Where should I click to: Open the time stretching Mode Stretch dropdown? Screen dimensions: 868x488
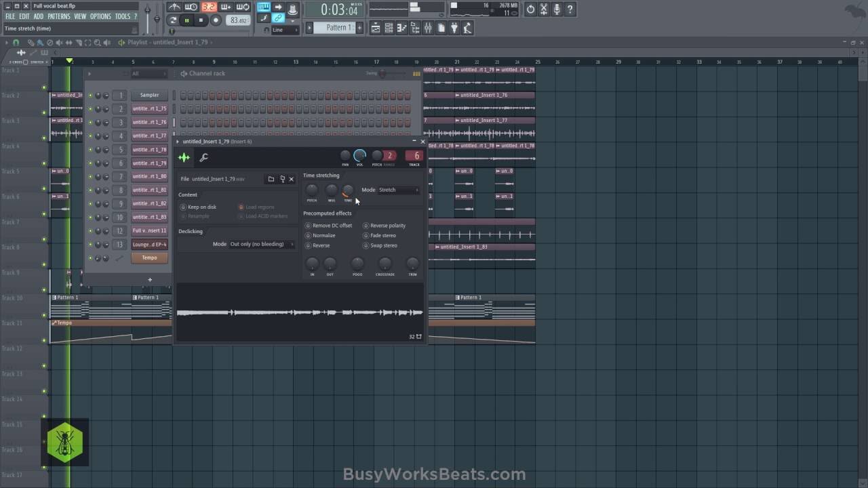pyautogui.click(x=399, y=190)
